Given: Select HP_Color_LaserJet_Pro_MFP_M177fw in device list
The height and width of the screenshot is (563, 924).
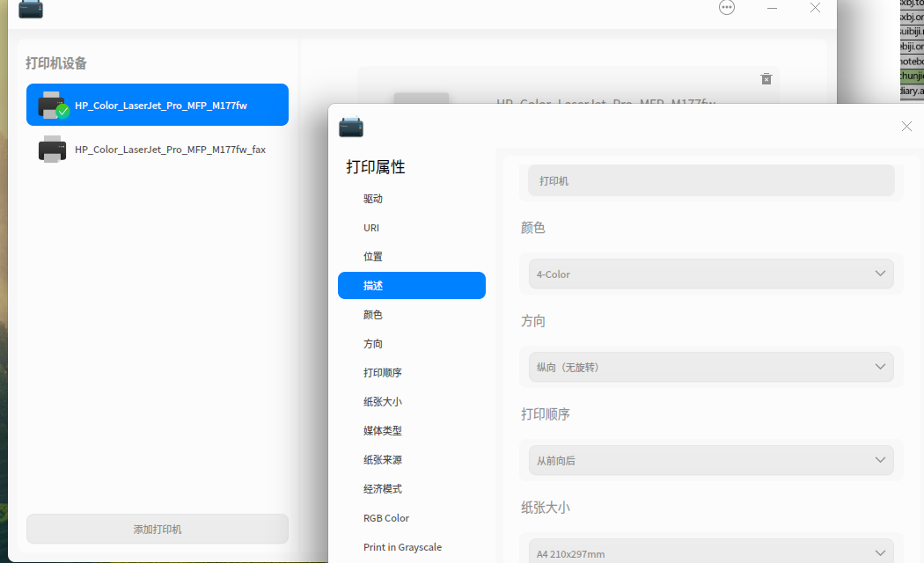Looking at the screenshot, I should pyautogui.click(x=158, y=105).
